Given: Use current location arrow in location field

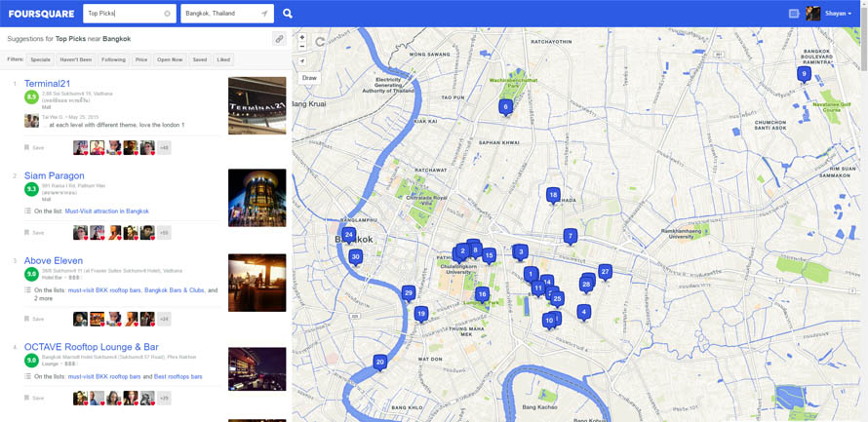Looking at the screenshot, I should [264, 14].
